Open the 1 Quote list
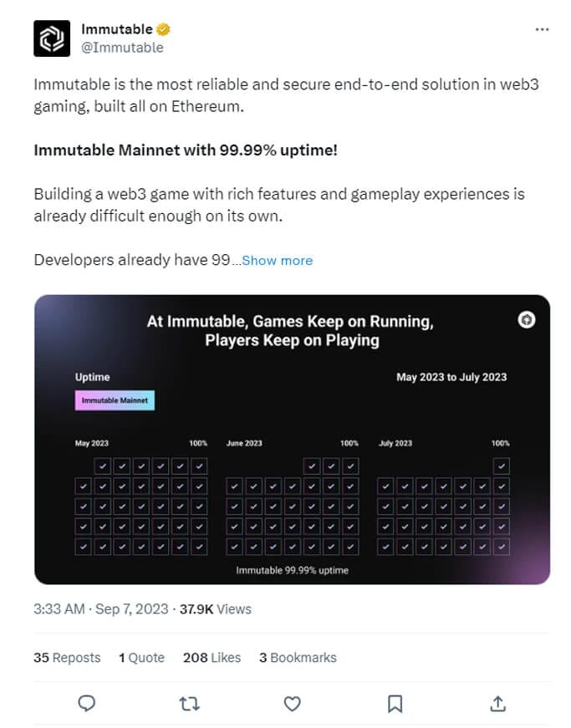571x728 pixels. tap(141, 658)
